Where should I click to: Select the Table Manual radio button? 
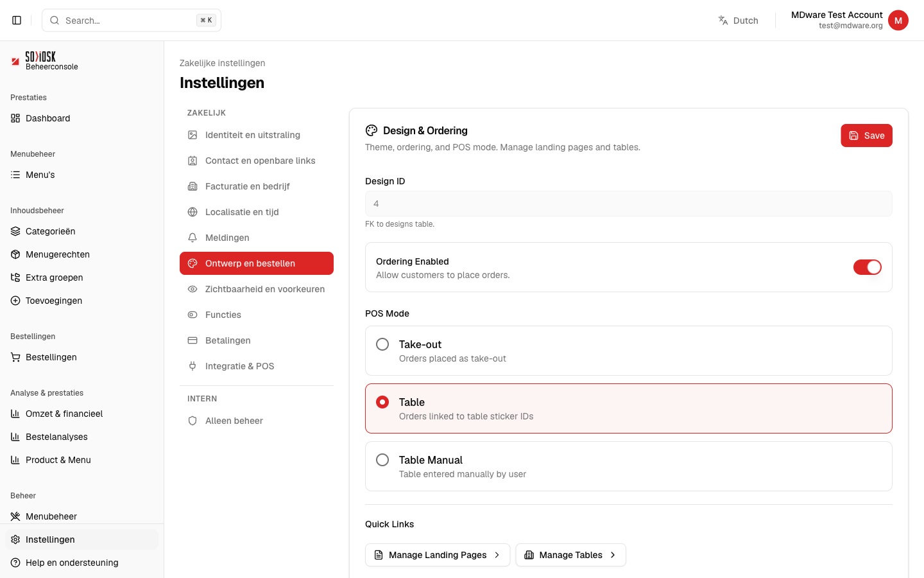click(x=382, y=460)
